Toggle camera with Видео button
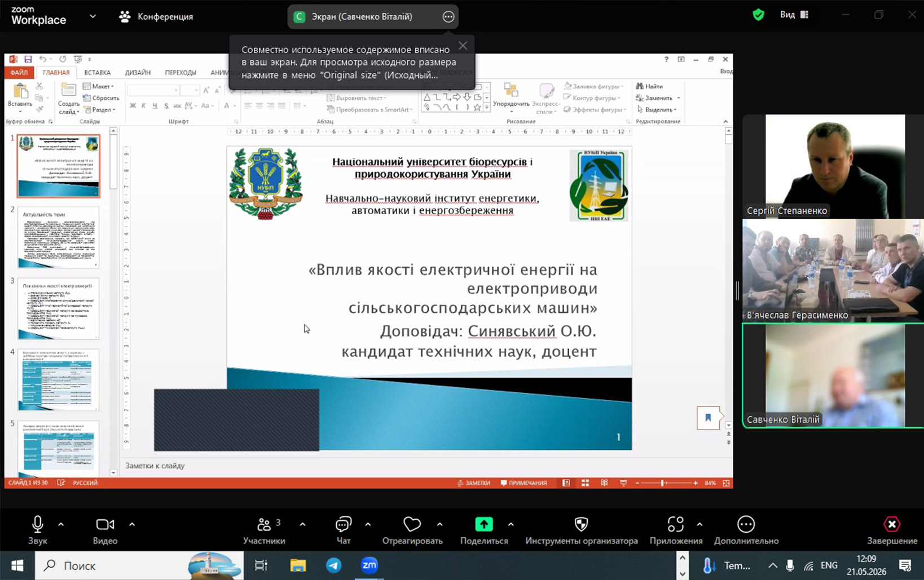The height and width of the screenshot is (580, 924). pyautogui.click(x=105, y=530)
